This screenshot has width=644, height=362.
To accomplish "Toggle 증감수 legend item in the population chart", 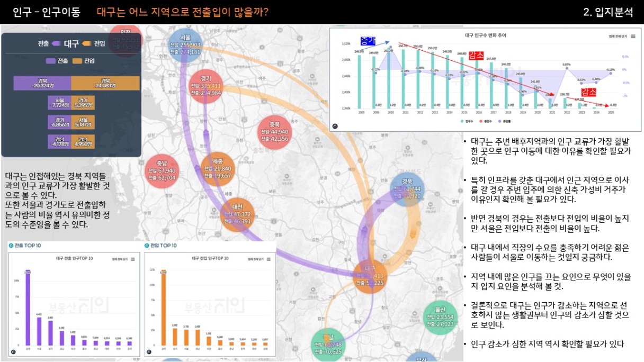I will click(x=486, y=121).
